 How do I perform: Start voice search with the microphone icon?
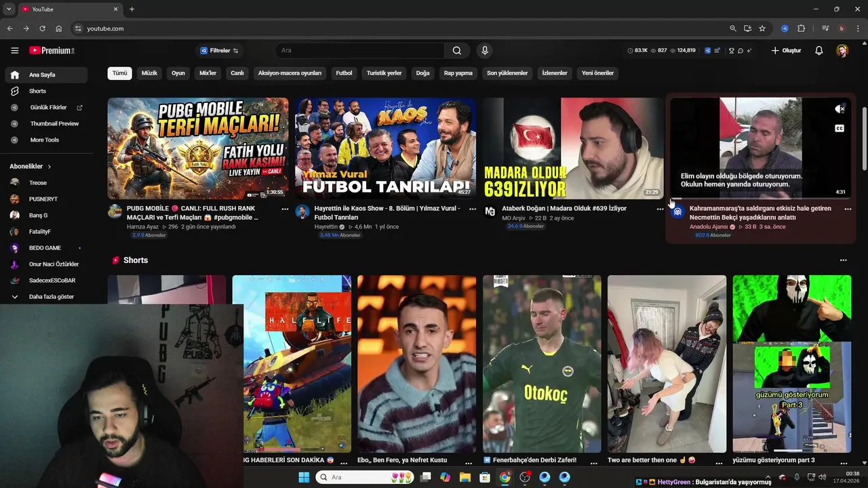tap(484, 50)
